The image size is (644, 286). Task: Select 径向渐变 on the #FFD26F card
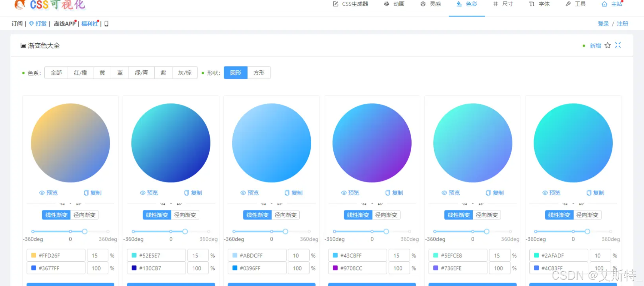click(84, 215)
